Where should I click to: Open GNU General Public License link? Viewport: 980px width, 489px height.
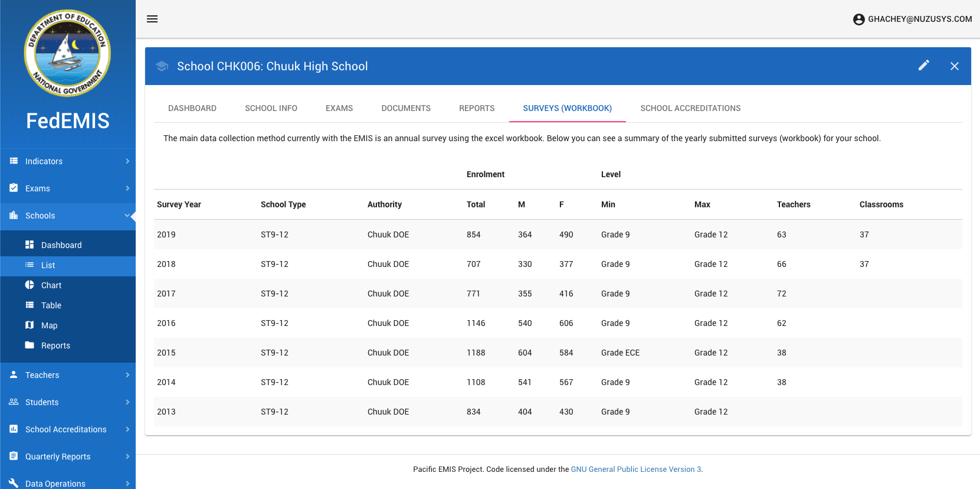coord(635,470)
